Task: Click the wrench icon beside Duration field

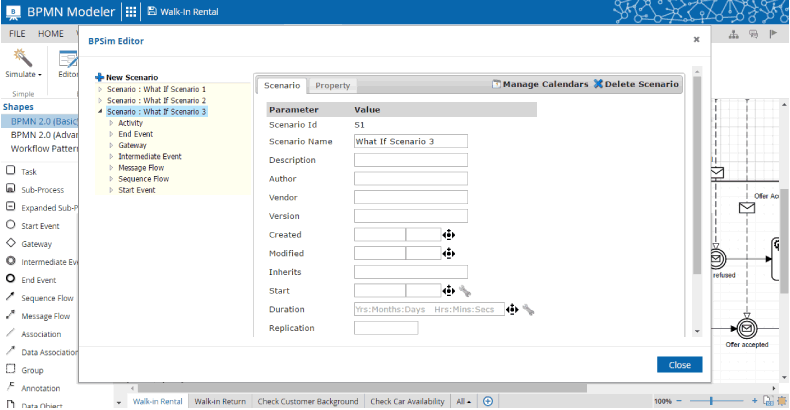Action: 528,310
